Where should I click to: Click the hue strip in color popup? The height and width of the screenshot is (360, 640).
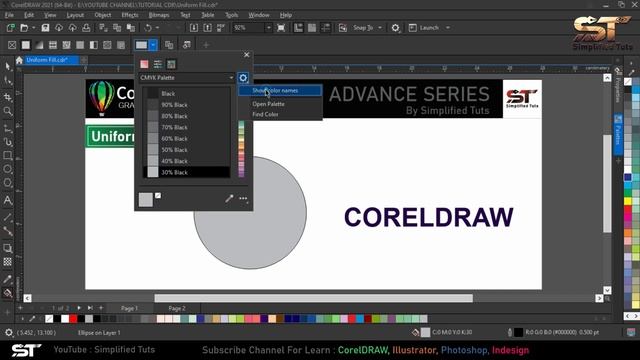click(x=241, y=149)
